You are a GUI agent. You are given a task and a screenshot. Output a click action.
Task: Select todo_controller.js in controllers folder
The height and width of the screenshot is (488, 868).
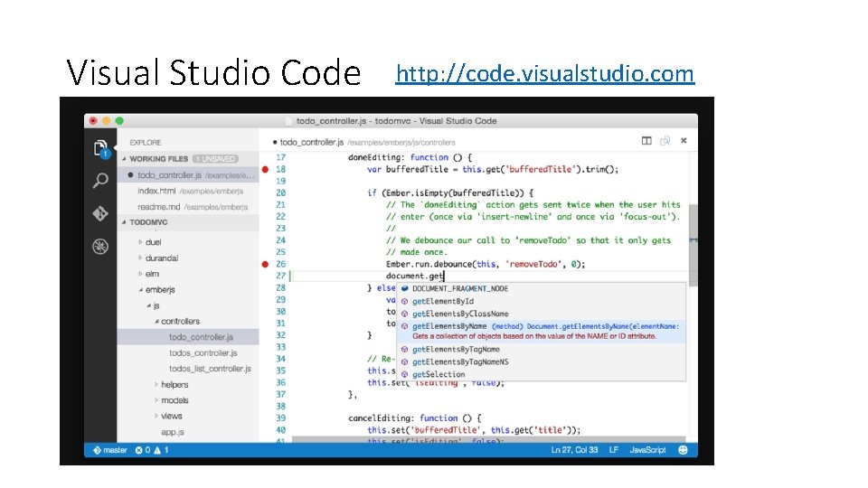coord(188,337)
